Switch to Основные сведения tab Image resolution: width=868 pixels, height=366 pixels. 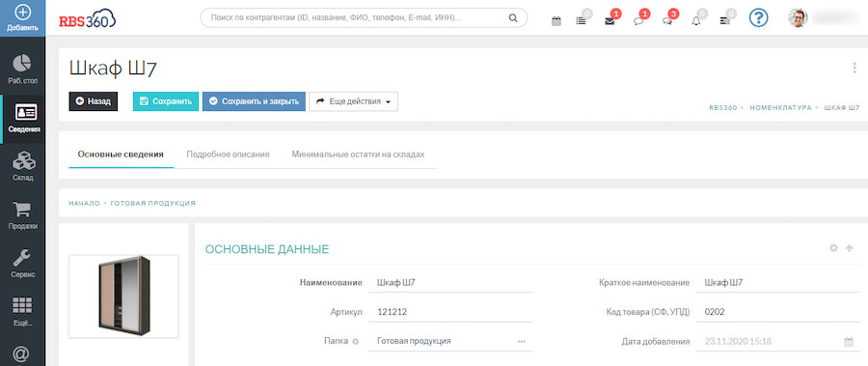(x=121, y=155)
